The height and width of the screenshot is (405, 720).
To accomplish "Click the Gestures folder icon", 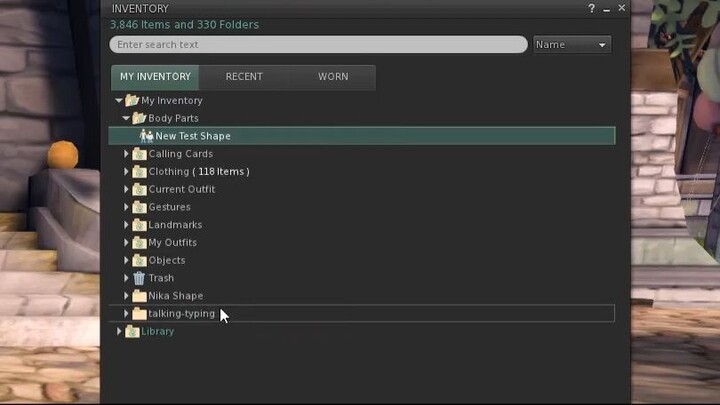I will pos(139,207).
